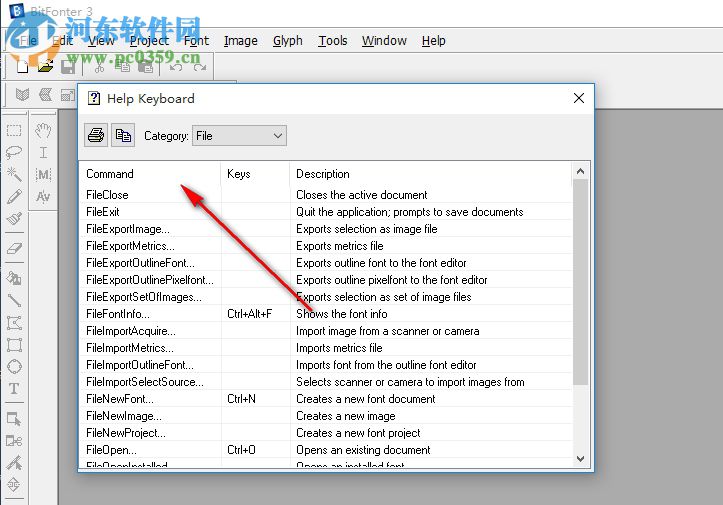The image size is (723, 505).
Task: Select the Polygon shape tool
Action: tap(14, 323)
